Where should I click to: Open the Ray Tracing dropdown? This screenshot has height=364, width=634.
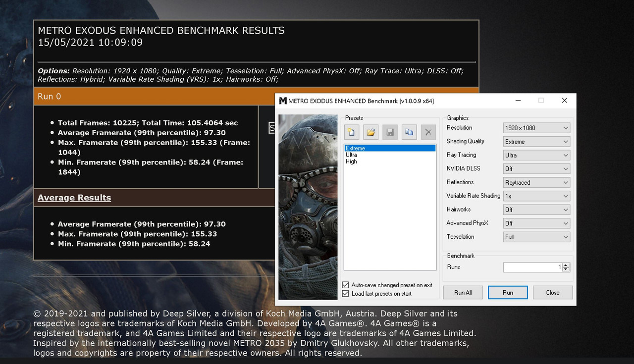coord(536,155)
